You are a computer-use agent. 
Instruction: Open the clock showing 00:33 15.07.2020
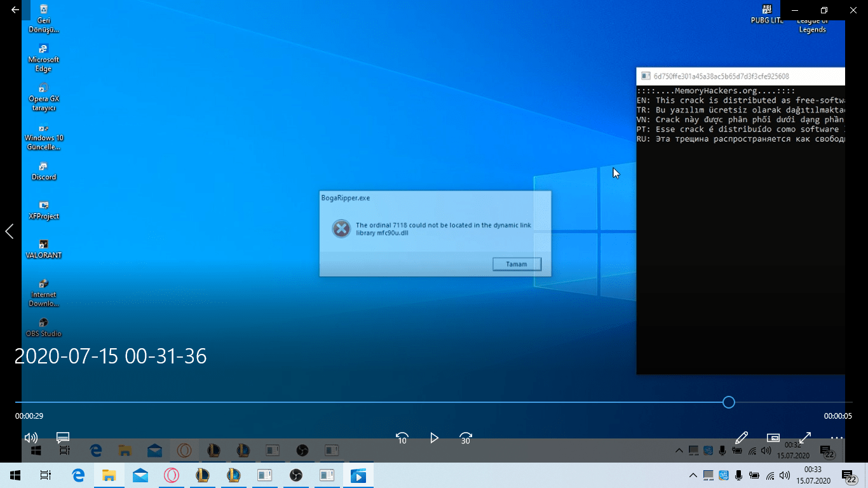click(x=813, y=475)
